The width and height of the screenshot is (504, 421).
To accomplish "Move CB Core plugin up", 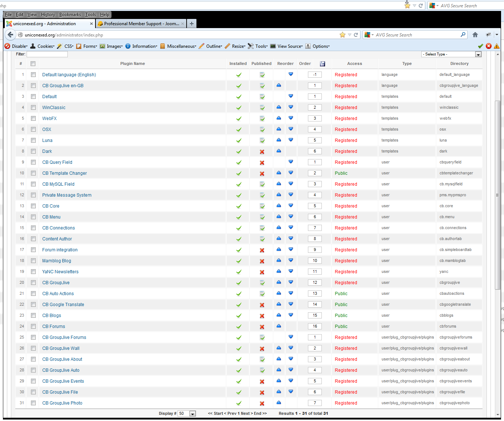I will coord(279,205).
